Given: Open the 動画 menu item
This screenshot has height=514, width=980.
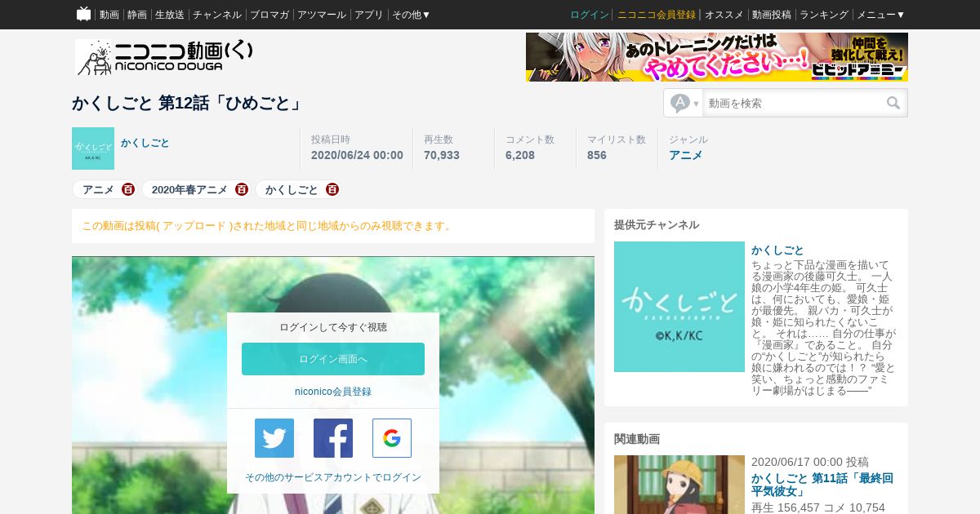Looking at the screenshot, I should tap(109, 15).
